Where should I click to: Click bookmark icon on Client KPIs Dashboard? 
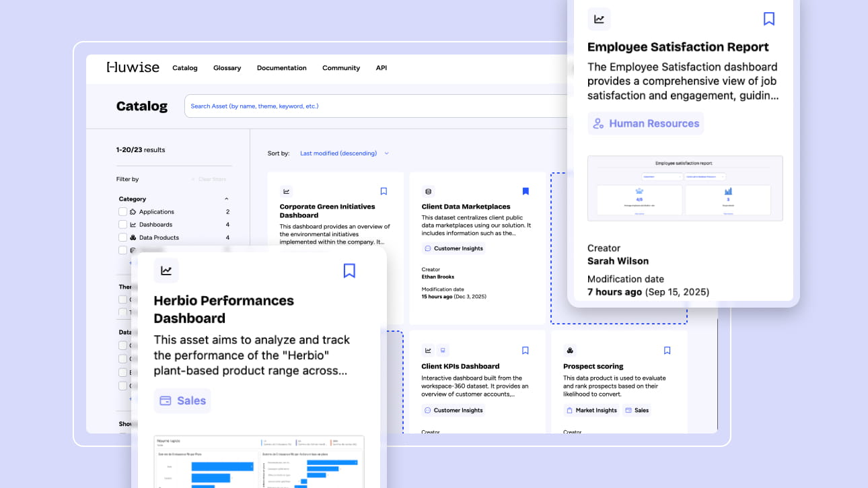click(x=526, y=351)
